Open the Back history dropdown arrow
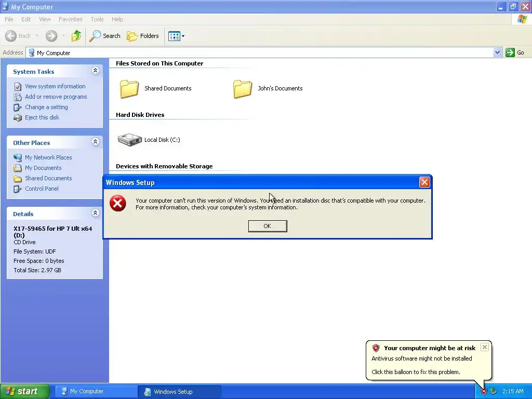Image resolution: width=532 pixels, height=399 pixels. 37,36
